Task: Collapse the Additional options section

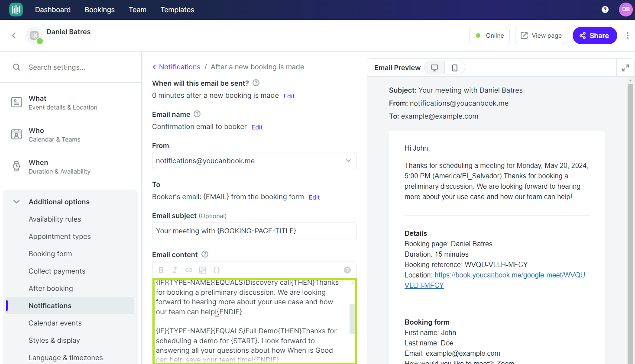Action: (16, 202)
